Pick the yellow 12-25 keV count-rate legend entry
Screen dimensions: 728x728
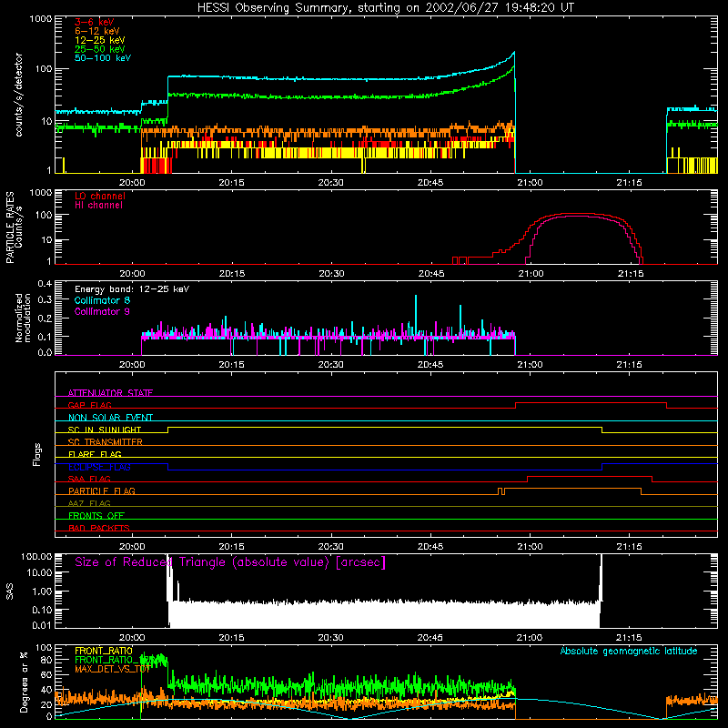[x=100, y=40]
